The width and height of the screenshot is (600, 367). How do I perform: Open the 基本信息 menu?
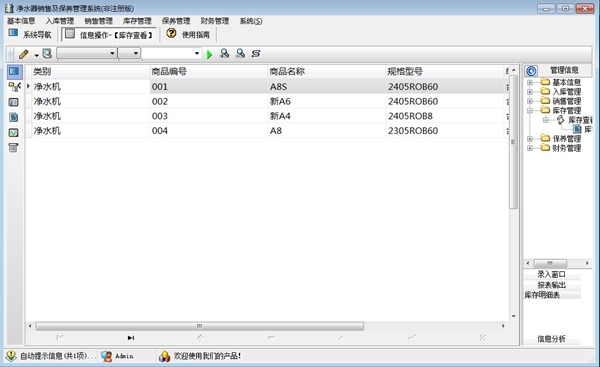point(21,21)
